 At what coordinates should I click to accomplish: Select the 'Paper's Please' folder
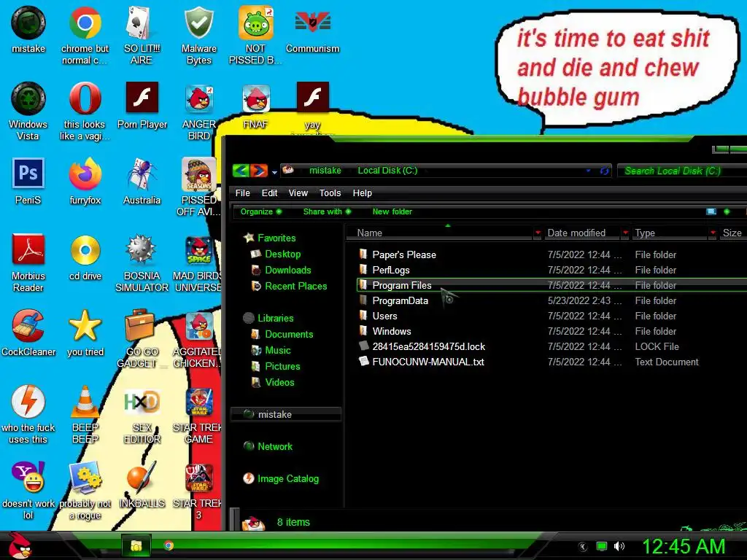[404, 254]
